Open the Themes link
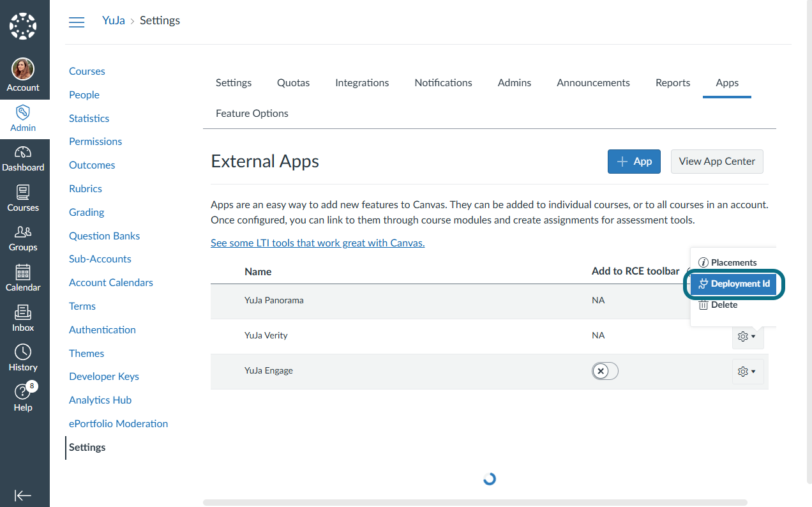The height and width of the screenshot is (507, 812). (x=86, y=353)
